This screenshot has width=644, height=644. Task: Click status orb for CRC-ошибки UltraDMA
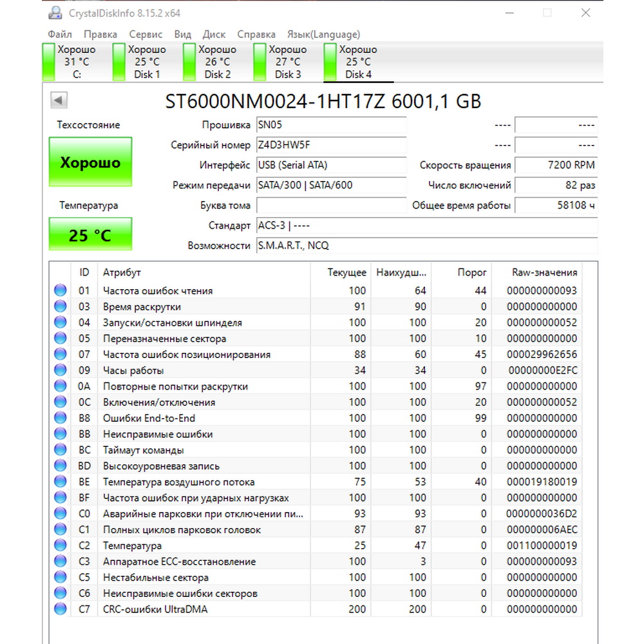(x=61, y=609)
